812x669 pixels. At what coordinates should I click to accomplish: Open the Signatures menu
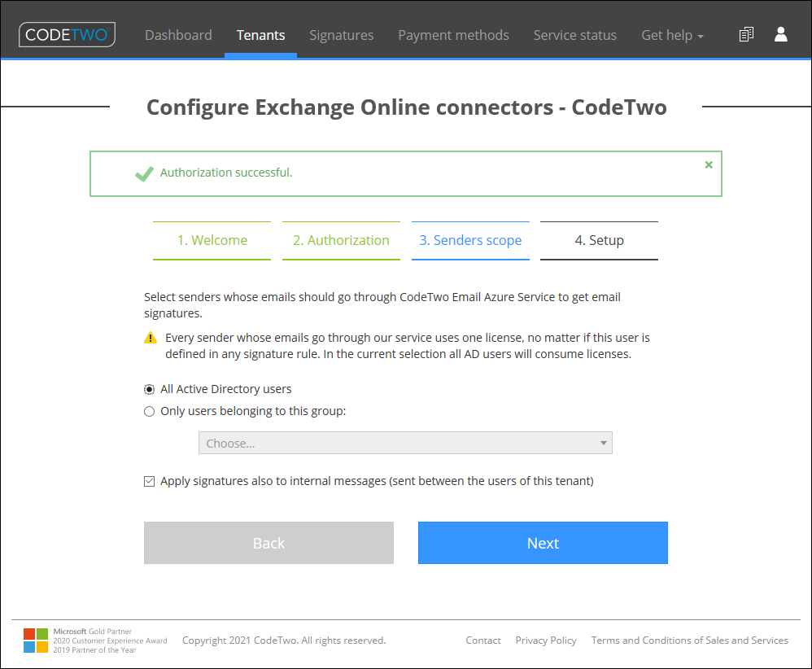tap(341, 34)
